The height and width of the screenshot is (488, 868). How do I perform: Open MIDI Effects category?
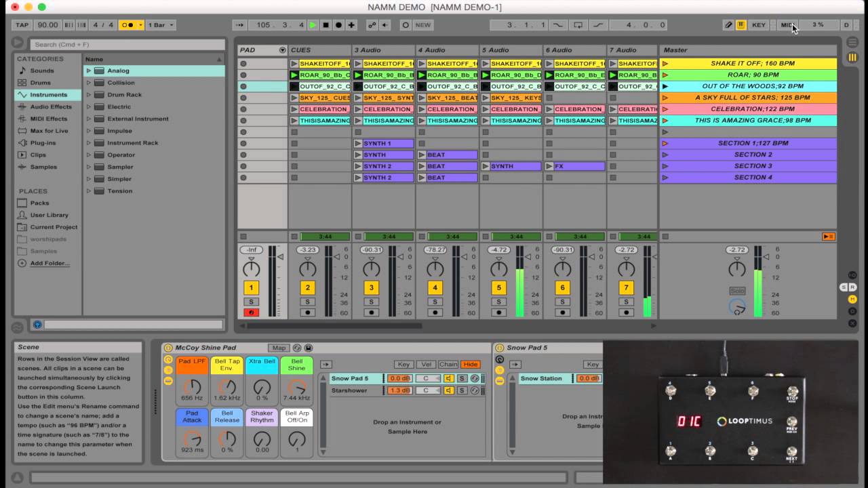[48, 119]
